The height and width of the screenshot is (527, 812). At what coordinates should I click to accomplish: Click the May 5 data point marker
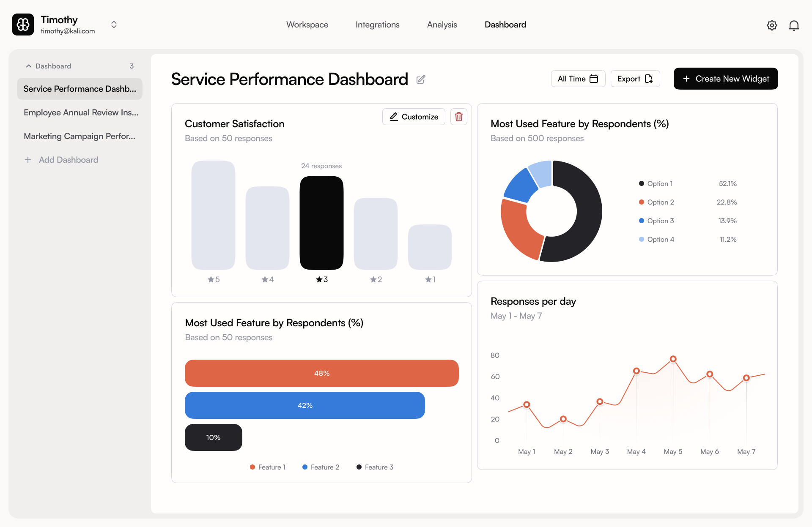pyautogui.click(x=673, y=359)
